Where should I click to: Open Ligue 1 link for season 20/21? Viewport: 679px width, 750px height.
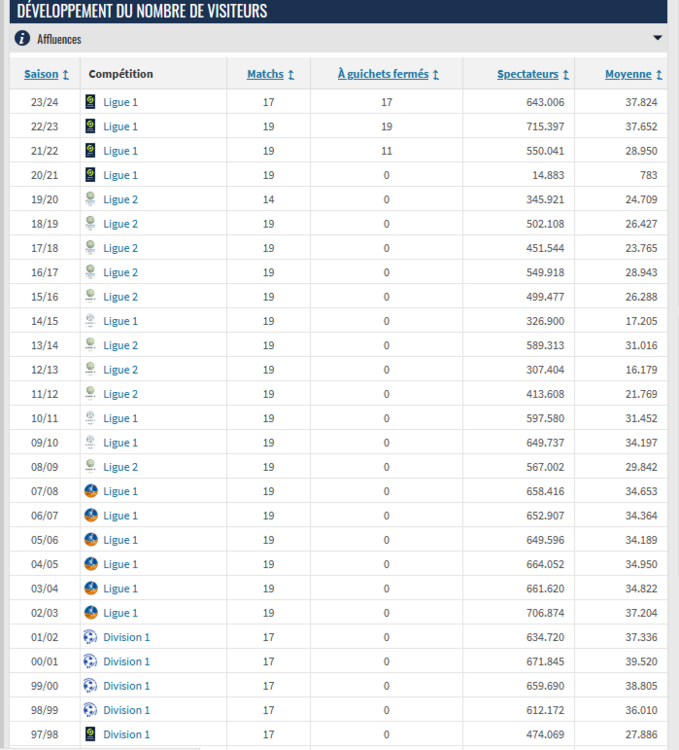(x=120, y=175)
